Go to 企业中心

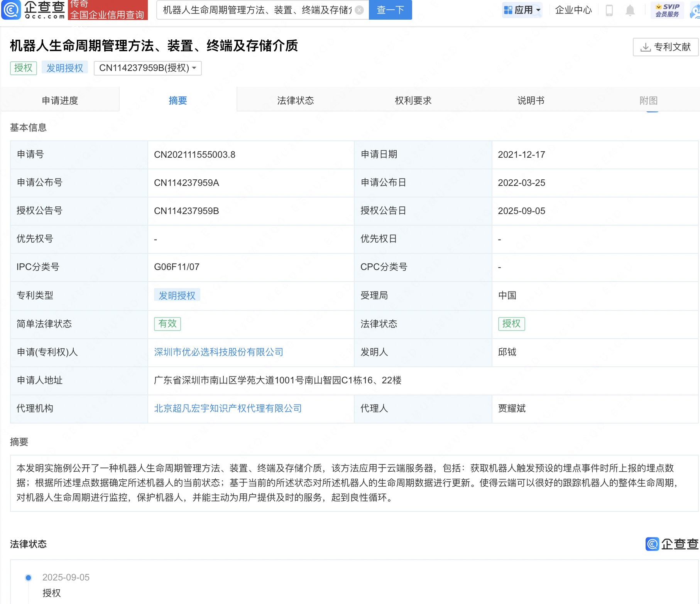pyautogui.click(x=573, y=10)
